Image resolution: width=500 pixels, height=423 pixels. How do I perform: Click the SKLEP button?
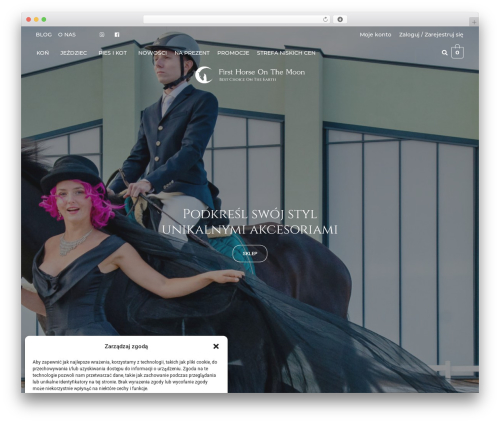coord(250,254)
